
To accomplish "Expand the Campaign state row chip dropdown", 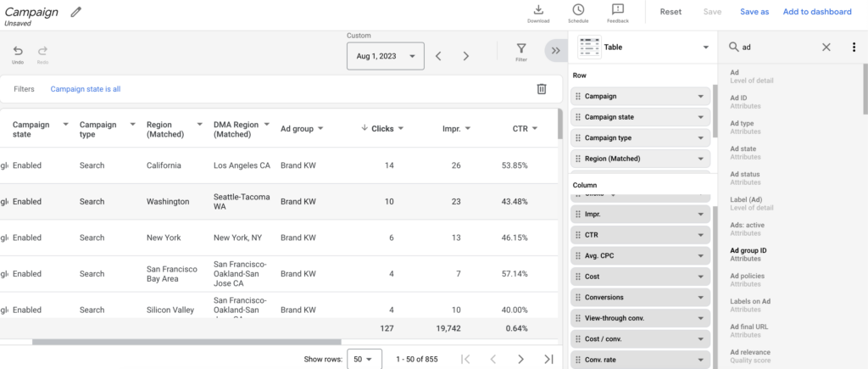I will 700,117.
